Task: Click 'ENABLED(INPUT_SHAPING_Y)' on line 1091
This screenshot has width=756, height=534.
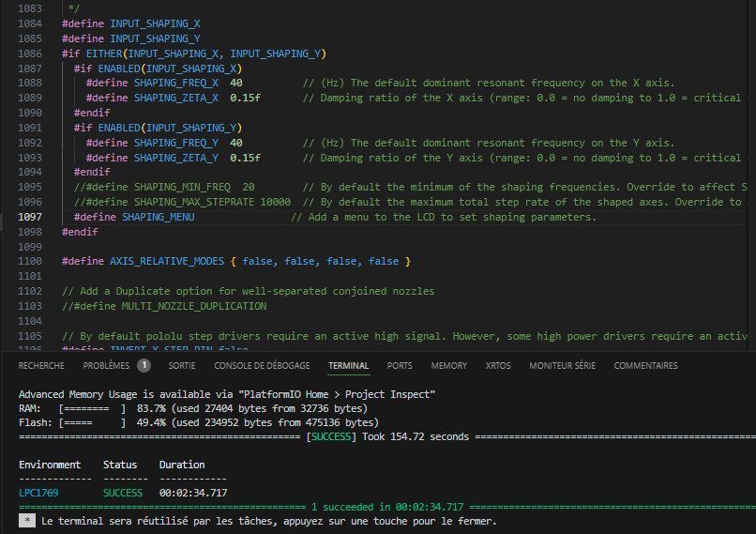Action: (170, 128)
